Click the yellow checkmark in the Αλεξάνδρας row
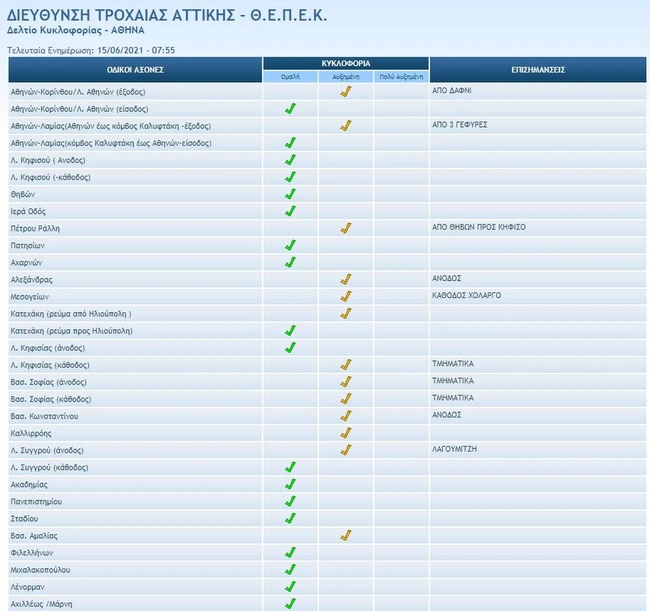650x611 pixels. [346, 279]
